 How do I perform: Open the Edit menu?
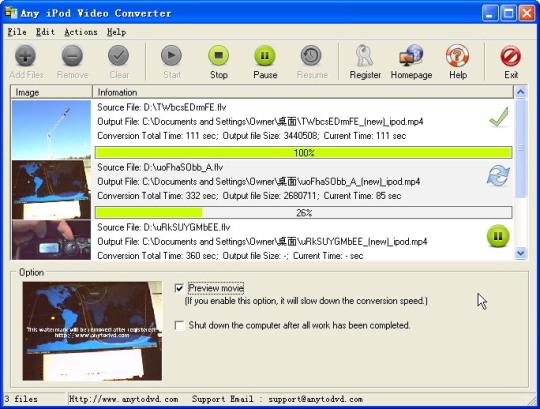pyautogui.click(x=45, y=32)
